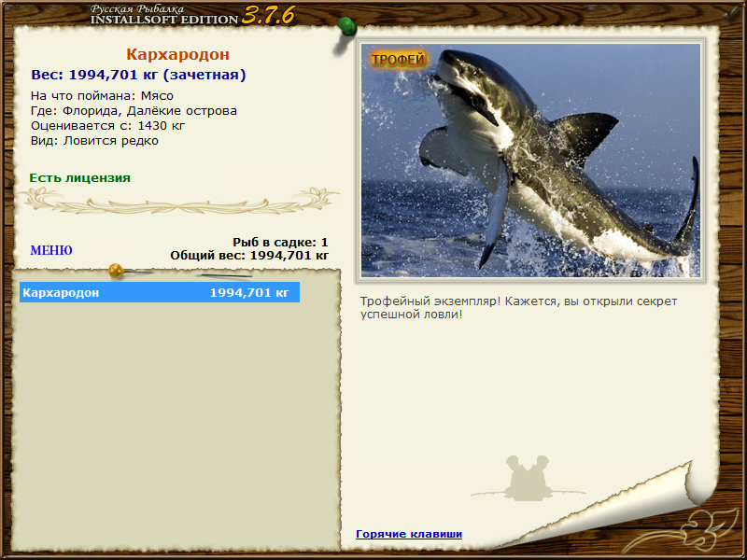Select the Кархародон row in the fish list
This screenshot has width=747, height=560.
click(x=160, y=292)
